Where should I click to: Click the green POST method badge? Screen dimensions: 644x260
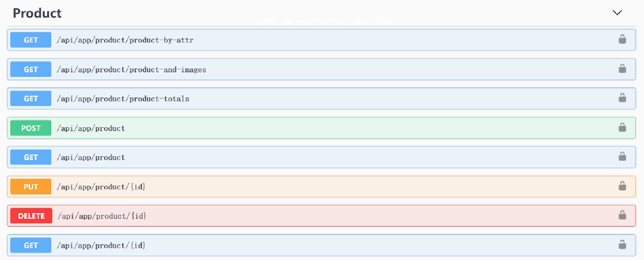(31, 128)
